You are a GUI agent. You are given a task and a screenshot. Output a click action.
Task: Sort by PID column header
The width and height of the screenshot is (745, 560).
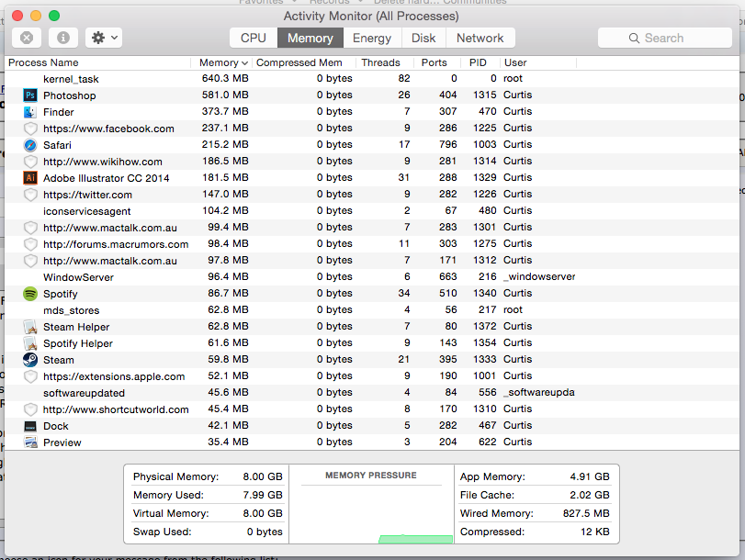[480, 62]
